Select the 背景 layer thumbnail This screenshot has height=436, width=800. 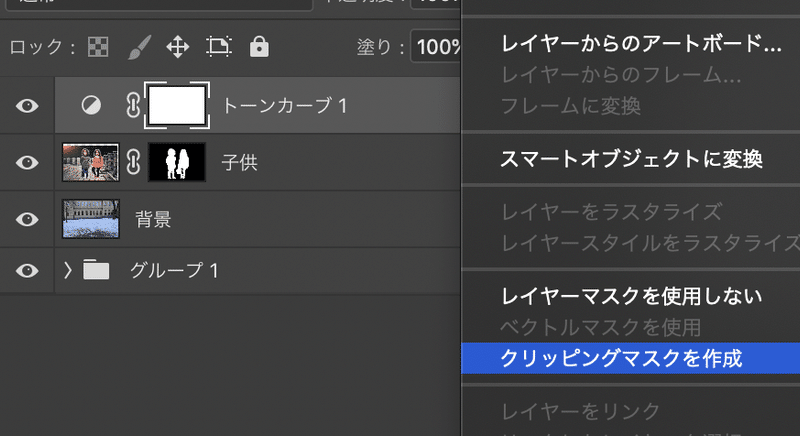91,219
